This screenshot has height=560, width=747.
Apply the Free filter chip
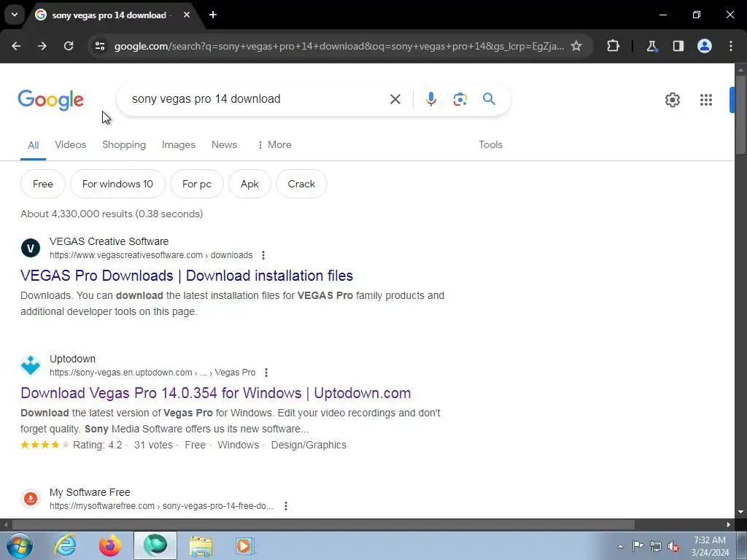pos(43,184)
